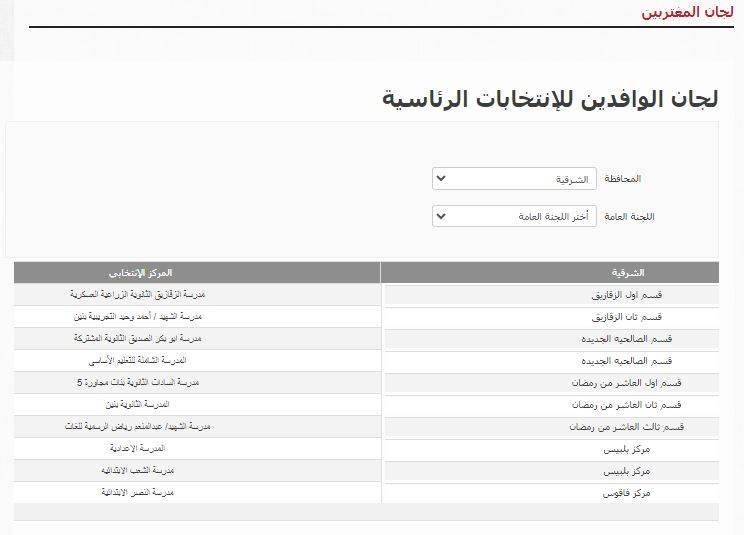Select the الشرقية column header in table
The image size is (744, 535).
click(627, 272)
